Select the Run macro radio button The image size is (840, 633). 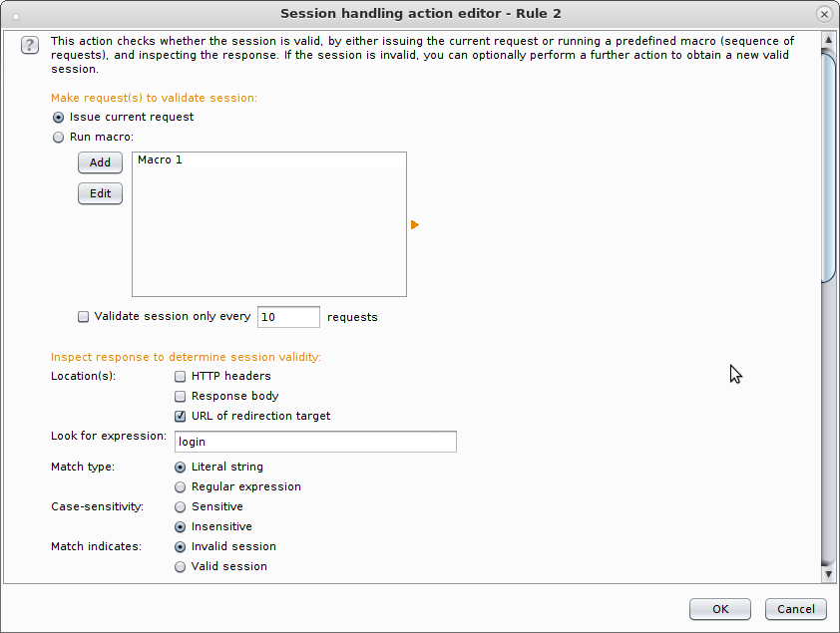coord(59,137)
